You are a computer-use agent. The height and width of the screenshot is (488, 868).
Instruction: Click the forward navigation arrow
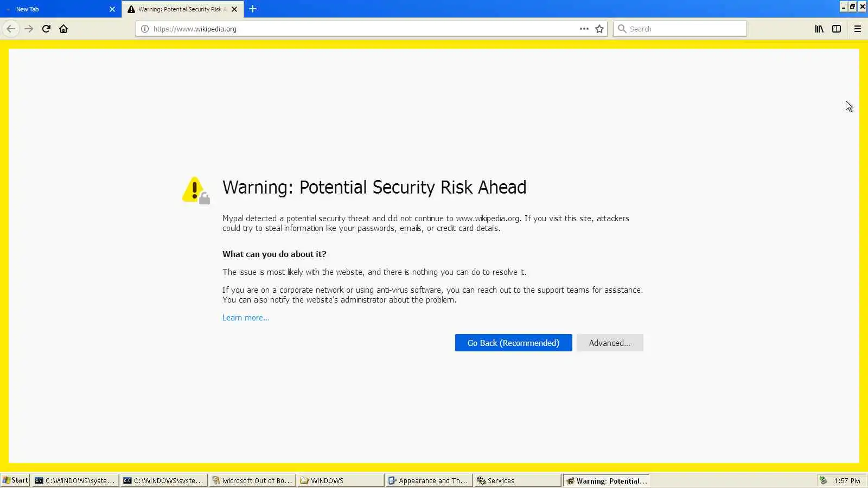tap(29, 29)
